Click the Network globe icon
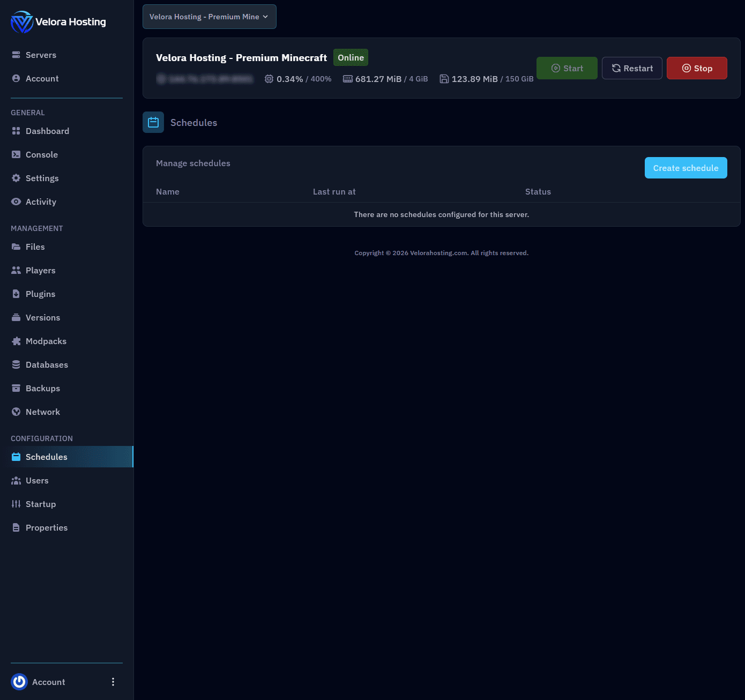This screenshot has height=700, width=745. click(x=16, y=412)
